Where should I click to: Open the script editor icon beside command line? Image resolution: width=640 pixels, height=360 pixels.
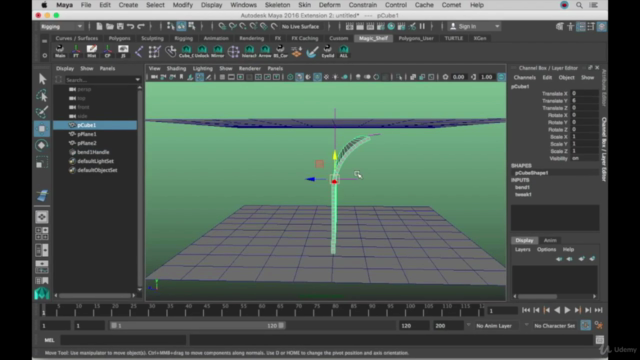(599, 340)
